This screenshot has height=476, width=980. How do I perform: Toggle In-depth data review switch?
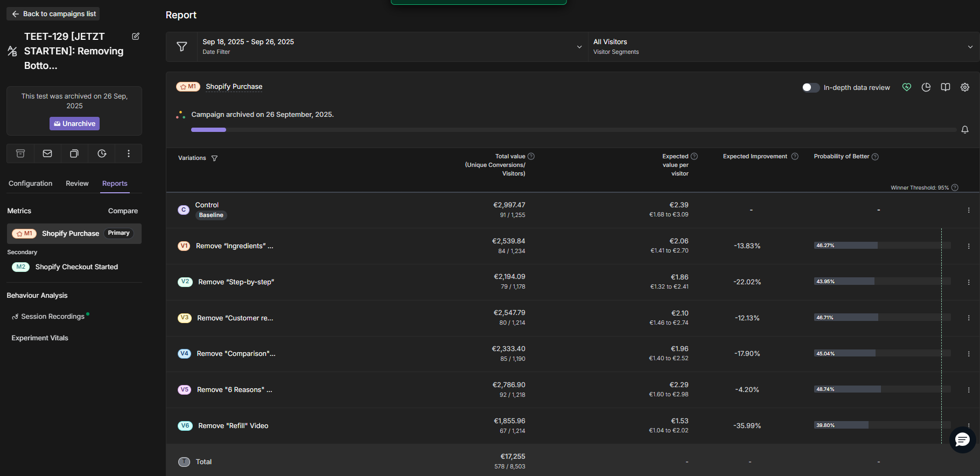click(810, 87)
